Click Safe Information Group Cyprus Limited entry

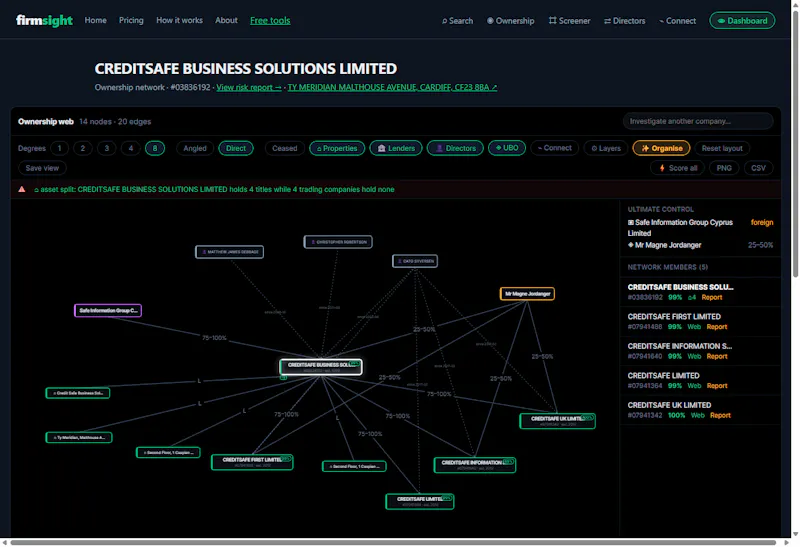click(680, 228)
